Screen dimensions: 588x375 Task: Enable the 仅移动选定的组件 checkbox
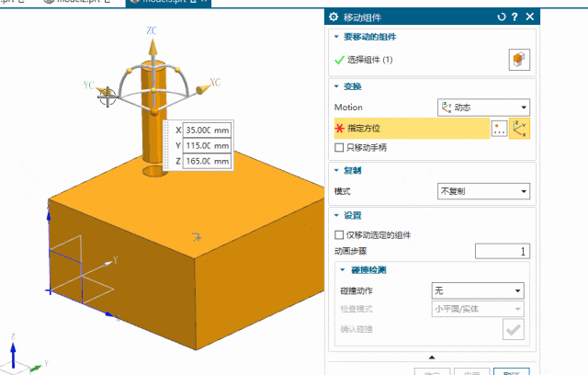pos(340,234)
